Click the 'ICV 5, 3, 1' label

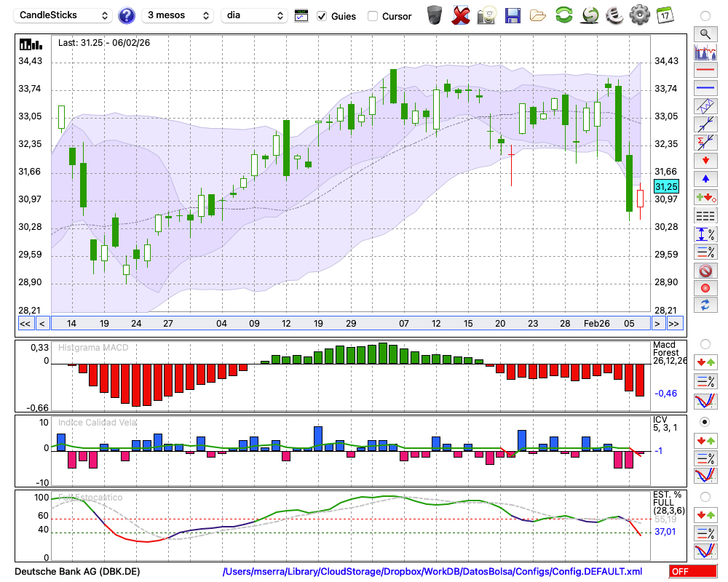[x=665, y=423]
